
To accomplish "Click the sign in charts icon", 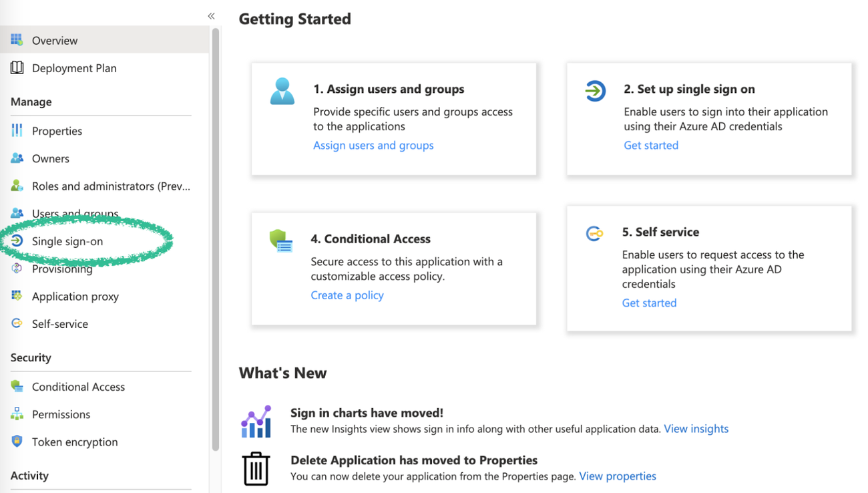I will [x=256, y=422].
